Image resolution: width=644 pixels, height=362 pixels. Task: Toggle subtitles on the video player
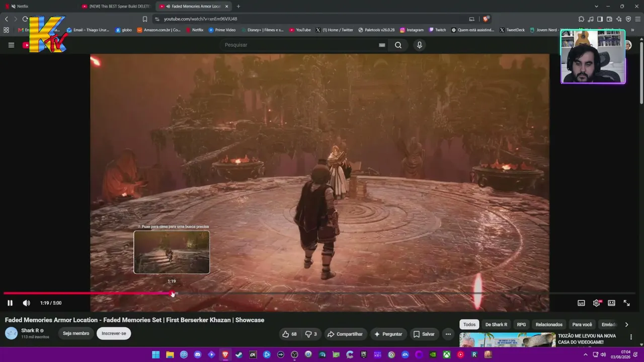tap(581, 303)
